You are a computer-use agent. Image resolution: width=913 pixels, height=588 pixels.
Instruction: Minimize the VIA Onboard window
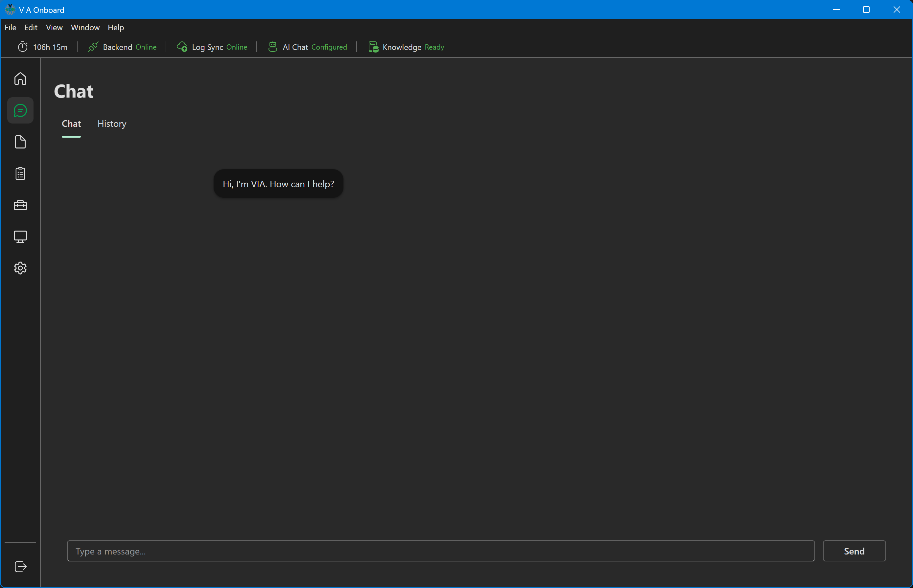click(836, 10)
